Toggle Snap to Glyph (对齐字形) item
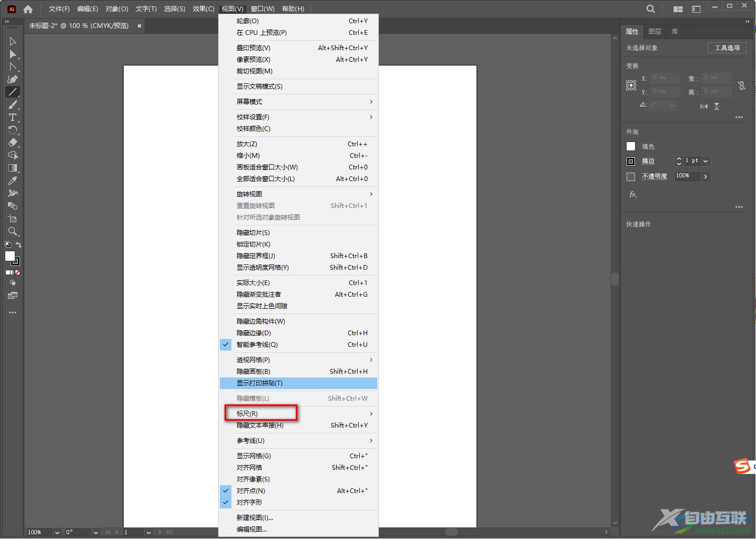The width and height of the screenshot is (756, 539). [298, 503]
